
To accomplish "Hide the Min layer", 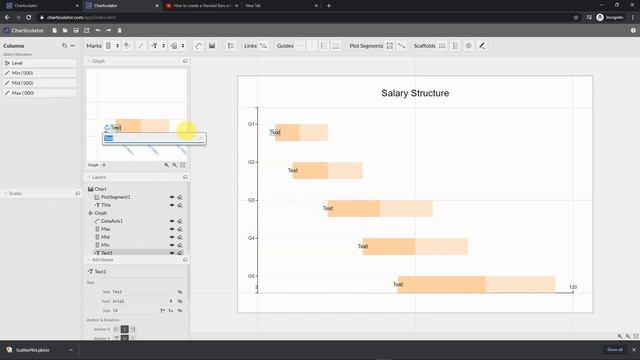I will [x=172, y=245].
